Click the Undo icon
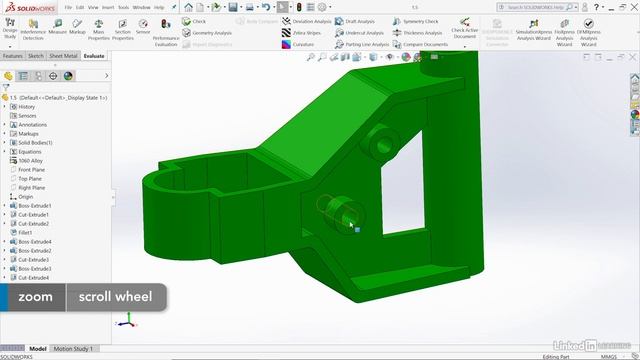 point(266,7)
